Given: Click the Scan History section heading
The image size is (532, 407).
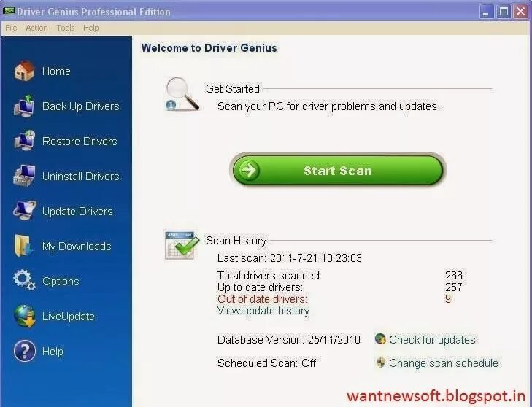Looking at the screenshot, I should coord(236,241).
